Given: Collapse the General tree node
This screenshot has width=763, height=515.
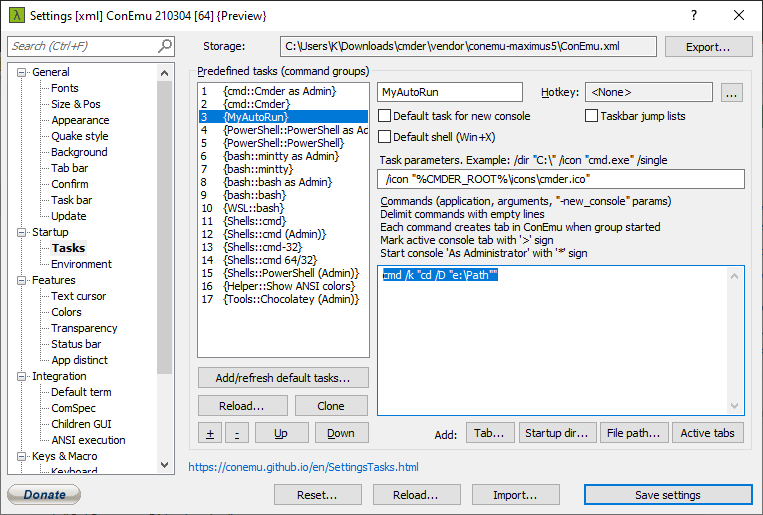Looking at the screenshot, I should tap(21, 72).
